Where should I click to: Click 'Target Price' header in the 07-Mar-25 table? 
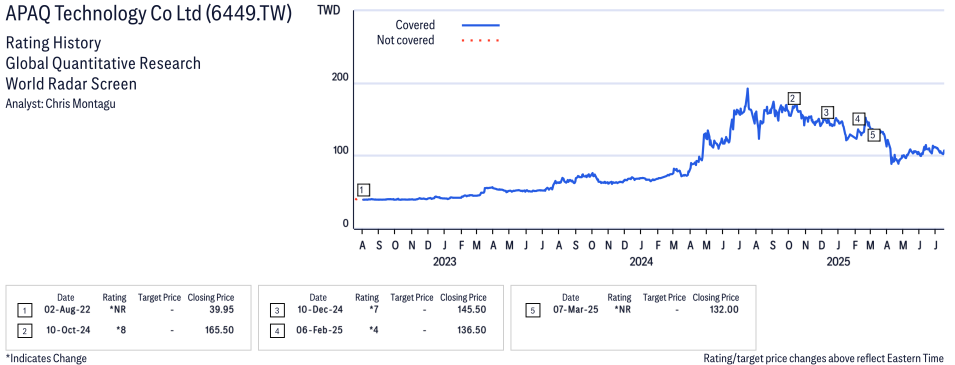[x=664, y=298]
